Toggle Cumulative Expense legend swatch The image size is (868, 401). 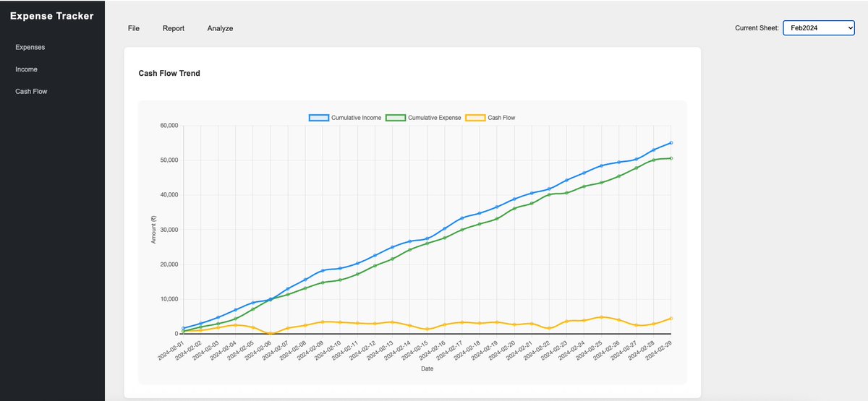coord(396,117)
